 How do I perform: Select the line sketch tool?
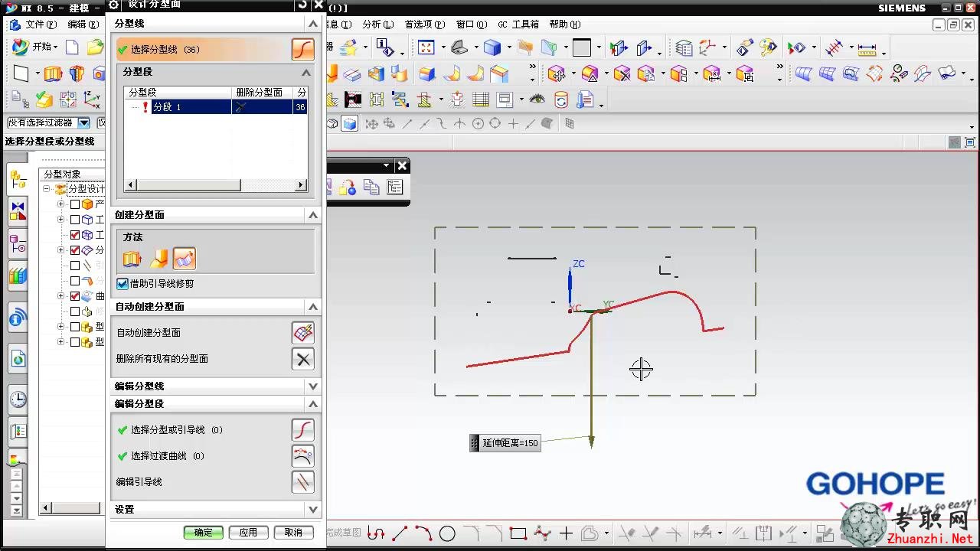tap(400, 533)
